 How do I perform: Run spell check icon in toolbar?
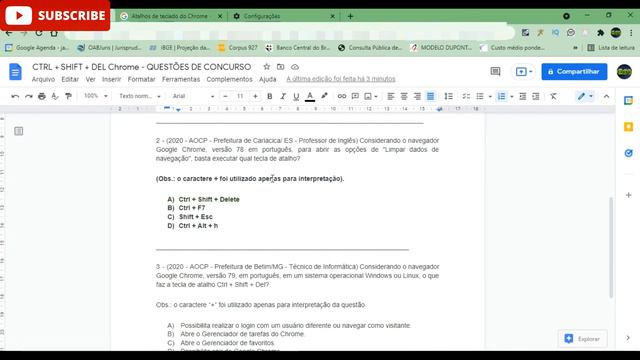click(x=55, y=96)
